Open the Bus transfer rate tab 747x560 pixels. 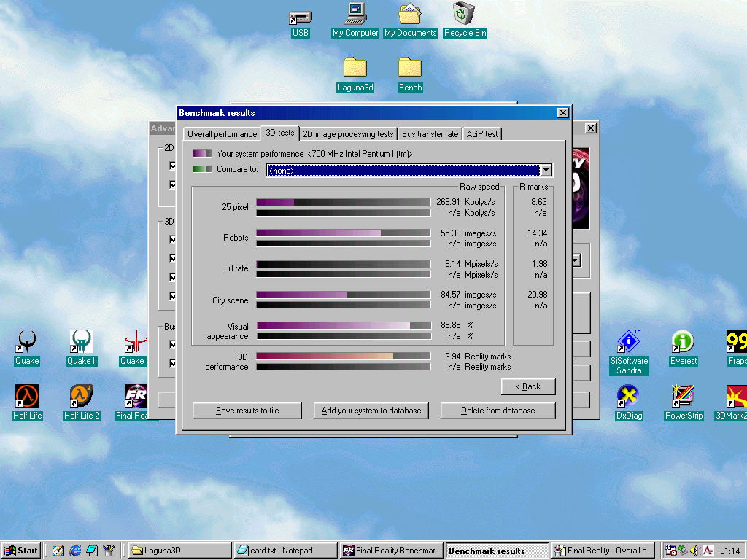430,134
